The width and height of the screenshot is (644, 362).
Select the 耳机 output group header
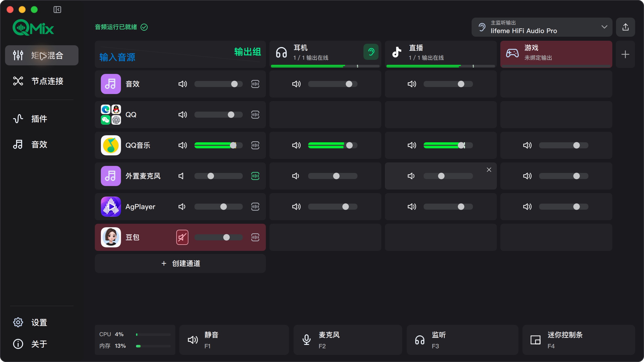click(325, 54)
